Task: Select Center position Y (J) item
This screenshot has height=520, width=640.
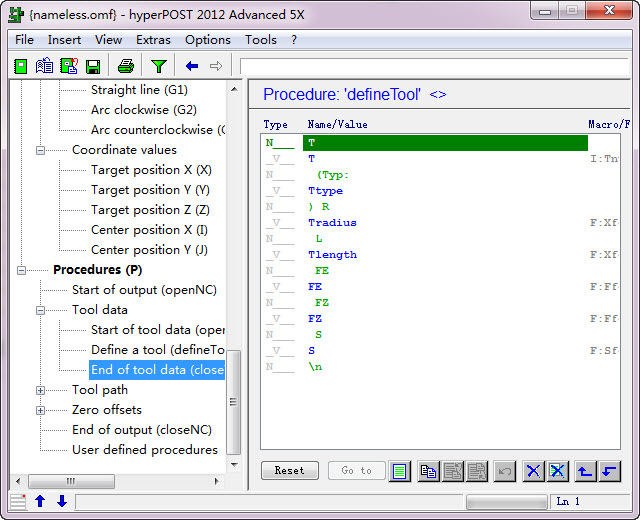Action: pyautogui.click(x=149, y=250)
